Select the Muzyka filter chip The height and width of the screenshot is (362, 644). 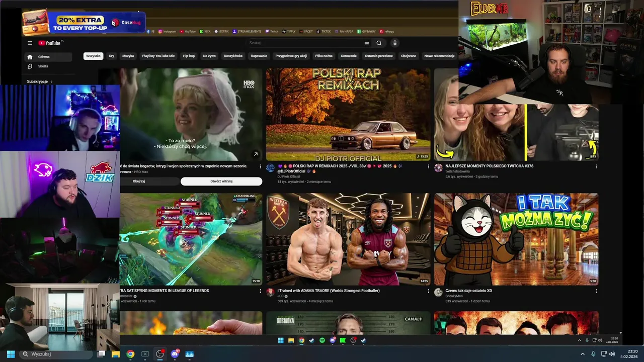click(x=128, y=56)
